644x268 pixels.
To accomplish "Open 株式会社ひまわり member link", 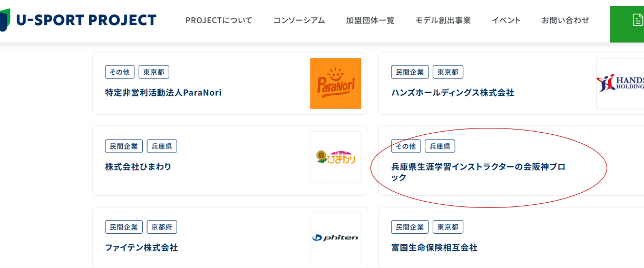I will pyautogui.click(x=138, y=166).
